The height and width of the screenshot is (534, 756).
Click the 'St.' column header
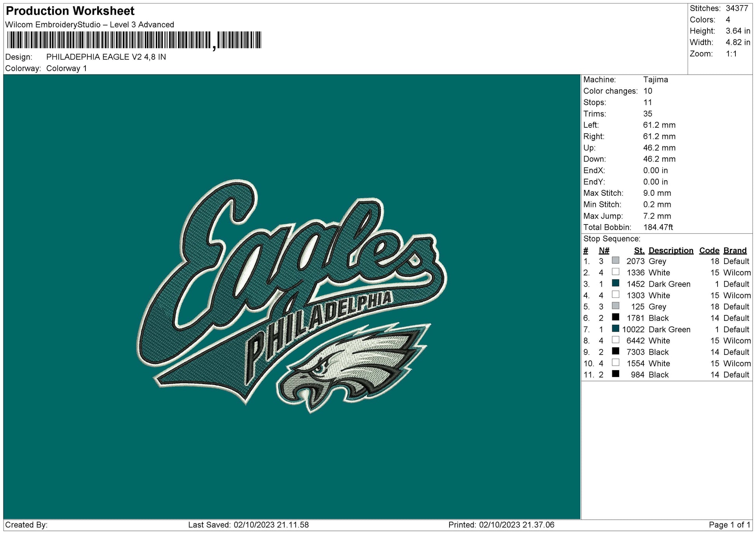[x=639, y=250]
